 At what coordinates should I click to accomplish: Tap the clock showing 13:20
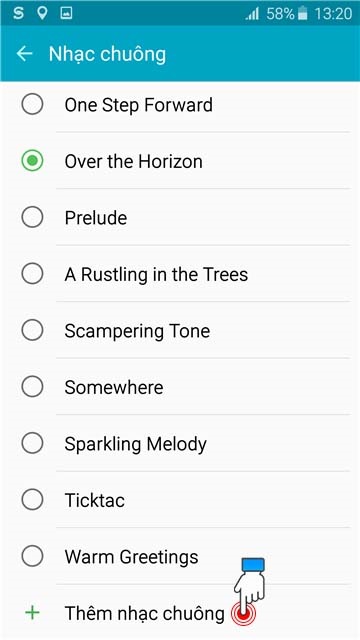(333, 14)
